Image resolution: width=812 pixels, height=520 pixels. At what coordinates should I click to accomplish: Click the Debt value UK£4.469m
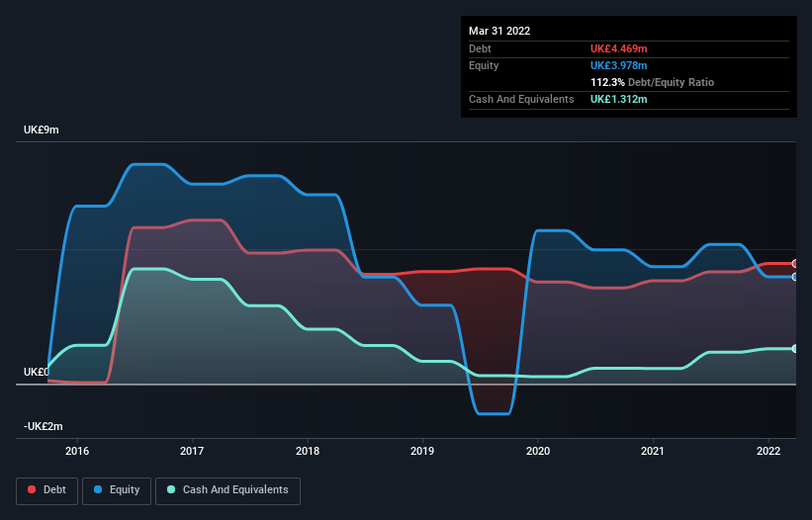pyautogui.click(x=619, y=48)
